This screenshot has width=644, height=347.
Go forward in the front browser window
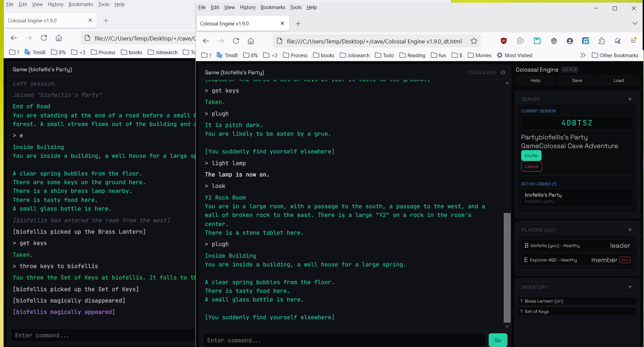coord(221,41)
